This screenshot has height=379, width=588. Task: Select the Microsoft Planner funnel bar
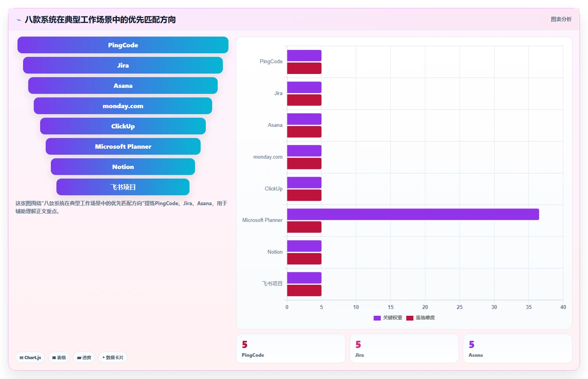(123, 146)
